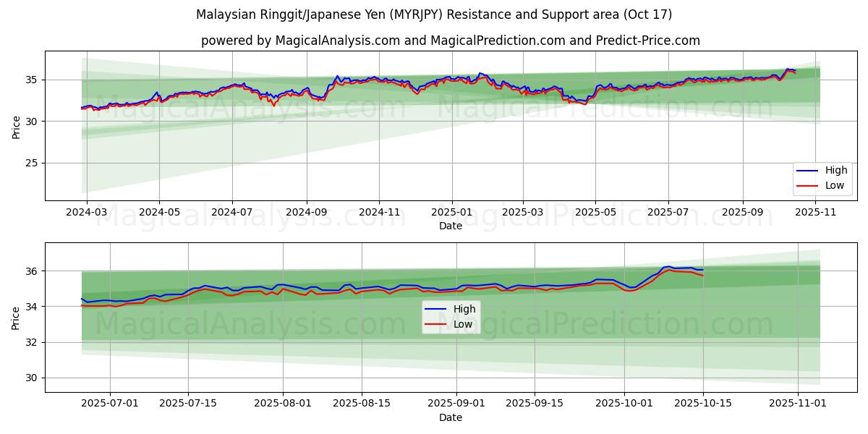Click the 'Date' axis label under the top chart
This screenshot has height=434, width=868.
coord(450,226)
